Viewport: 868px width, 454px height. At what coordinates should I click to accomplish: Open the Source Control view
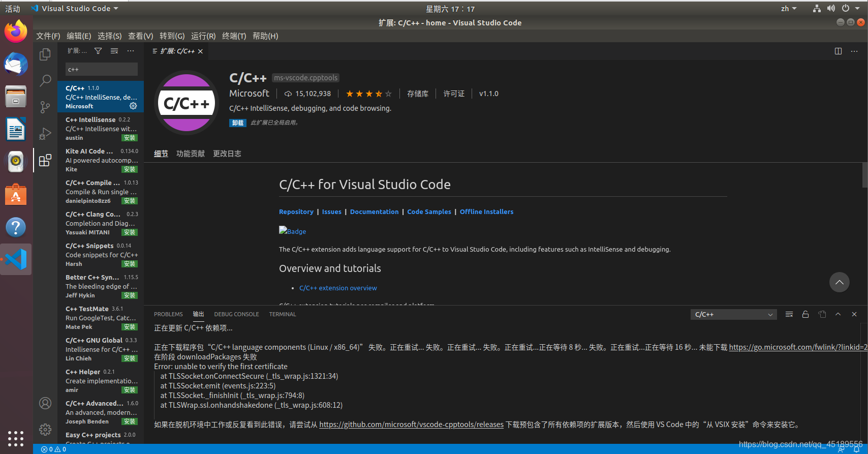pos(45,107)
